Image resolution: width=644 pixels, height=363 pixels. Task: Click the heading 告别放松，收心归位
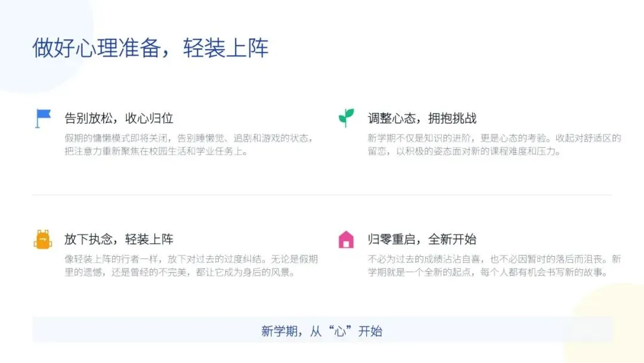[119, 118]
